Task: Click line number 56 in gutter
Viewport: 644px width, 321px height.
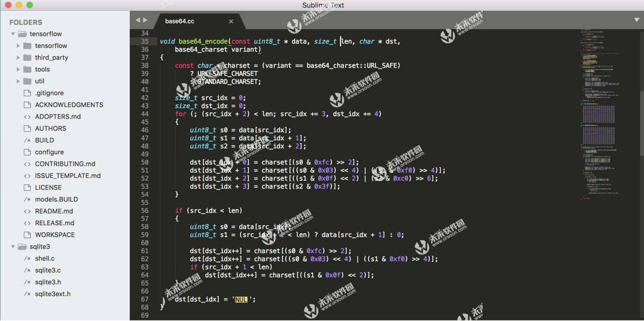Action: coord(144,211)
